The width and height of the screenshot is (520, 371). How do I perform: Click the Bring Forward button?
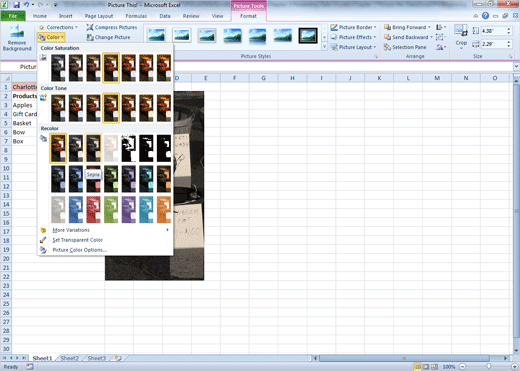(407, 27)
